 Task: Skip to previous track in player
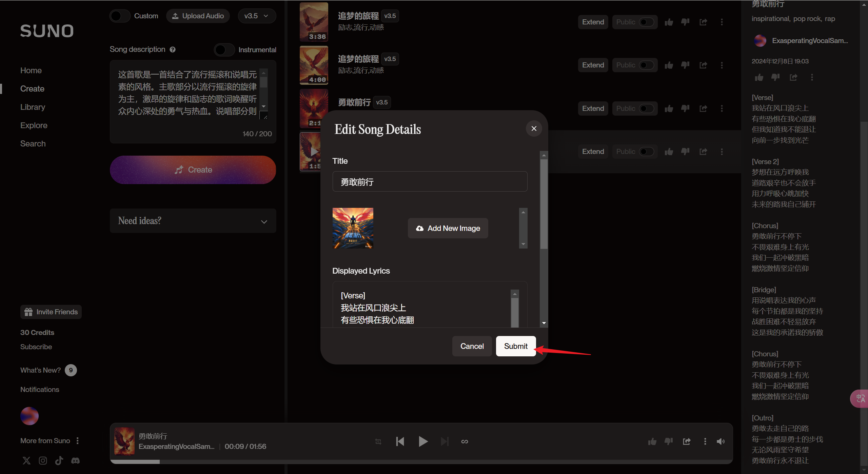pos(400,441)
